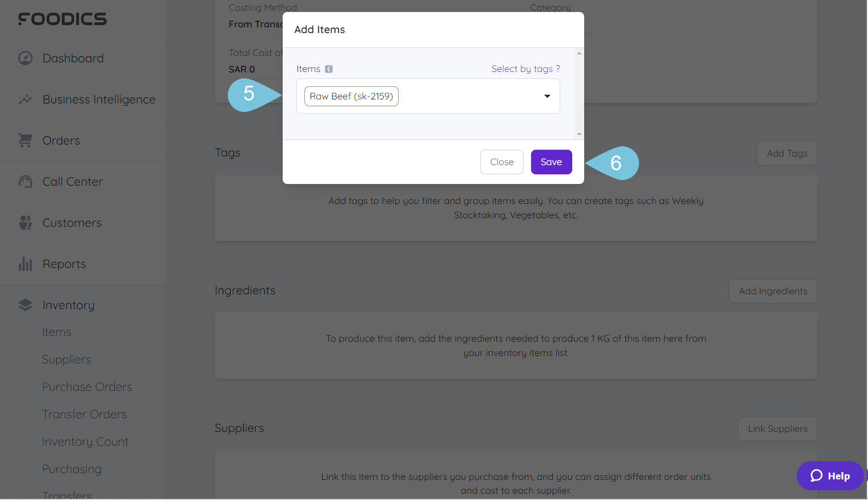868x500 pixels.
Task: Click the Select by tags link
Action: click(x=525, y=69)
